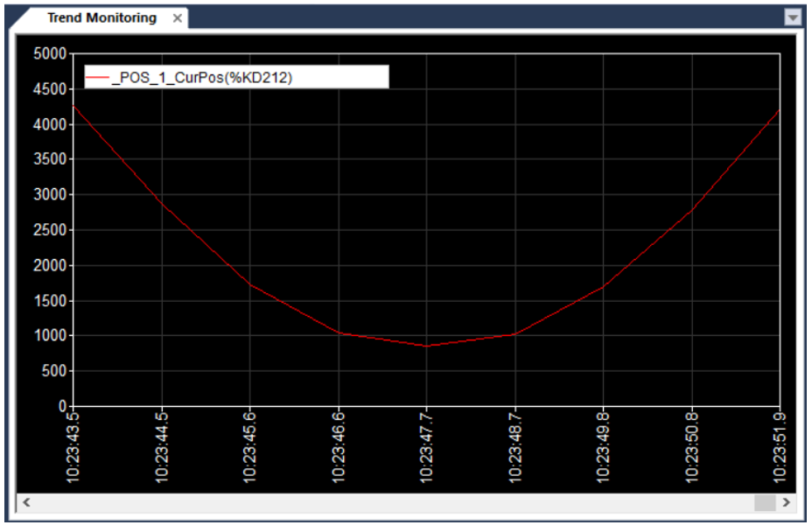Click the empty horizontal scrollbar track
The image size is (812, 525).
click(x=394, y=502)
